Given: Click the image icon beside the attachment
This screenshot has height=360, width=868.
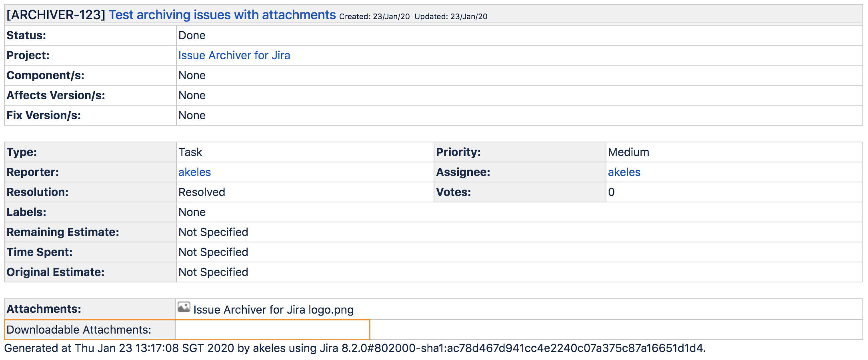Looking at the screenshot, I should click(184, 307).
